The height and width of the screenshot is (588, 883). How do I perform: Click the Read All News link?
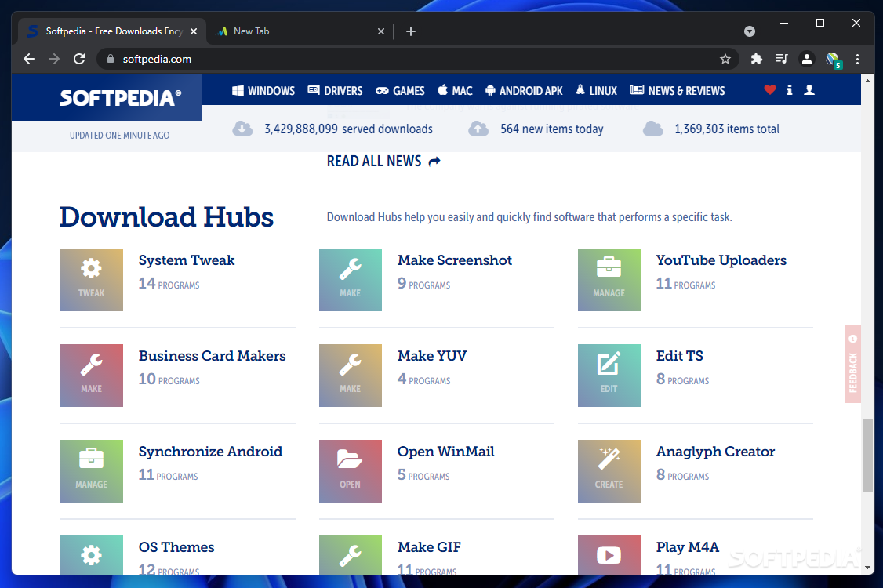pos(383,161)
